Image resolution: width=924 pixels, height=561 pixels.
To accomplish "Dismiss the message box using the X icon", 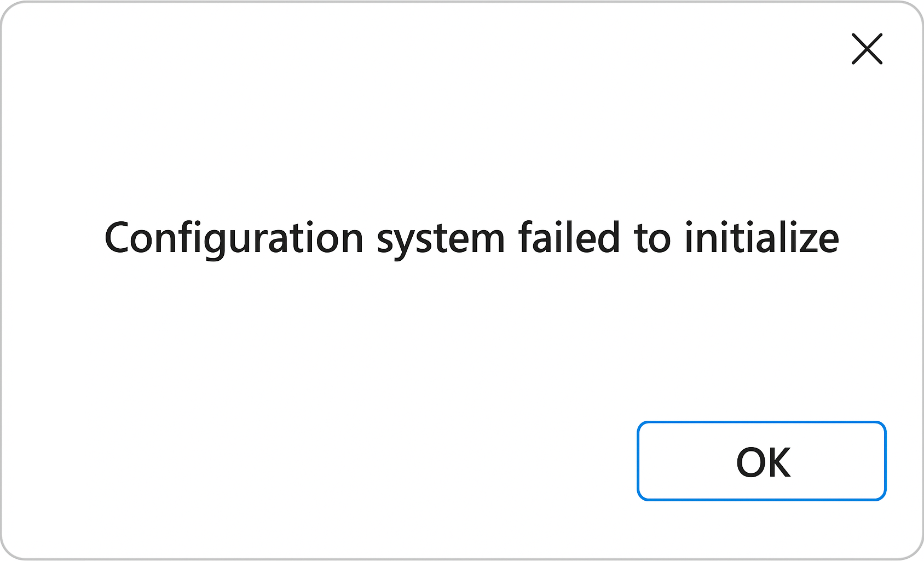I will click(x=867, y=49).
